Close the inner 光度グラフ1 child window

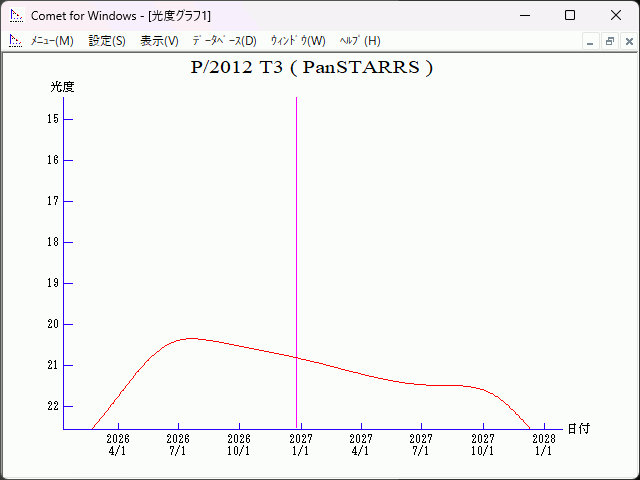click(x=627, y=41)
